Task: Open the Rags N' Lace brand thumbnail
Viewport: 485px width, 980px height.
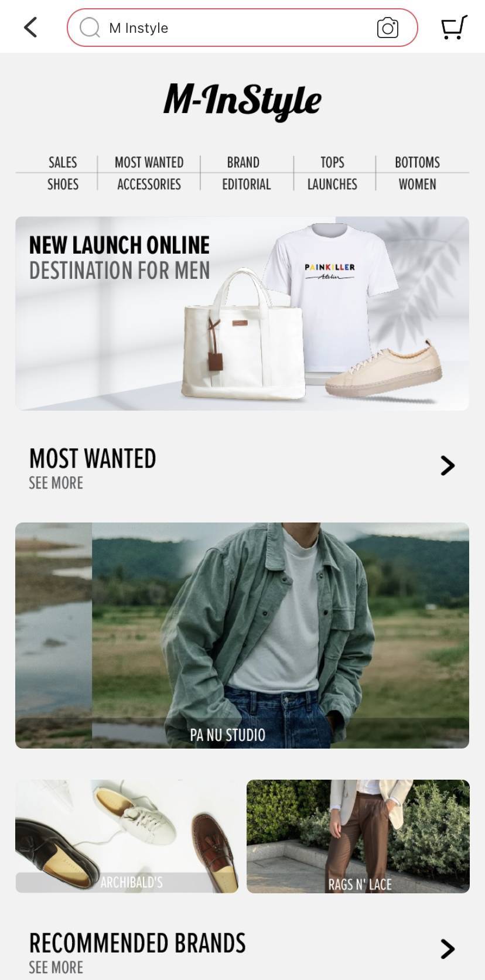Action: (x=358, y=836)
